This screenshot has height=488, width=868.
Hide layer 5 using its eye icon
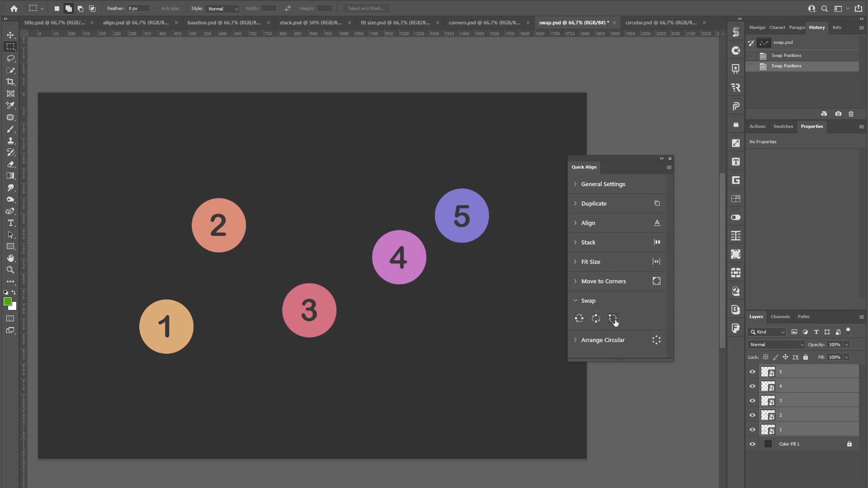pos(752,372)
